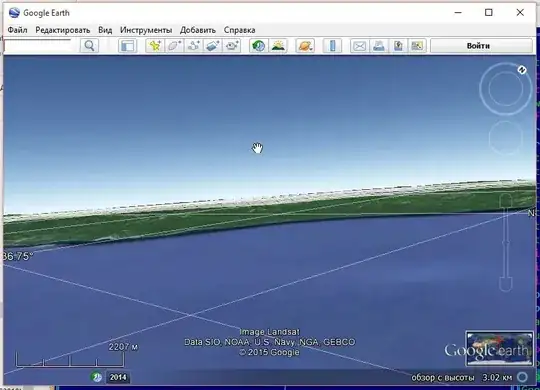Click the streaming status circle indicator
540x390 pixels.
click(522, 377)
